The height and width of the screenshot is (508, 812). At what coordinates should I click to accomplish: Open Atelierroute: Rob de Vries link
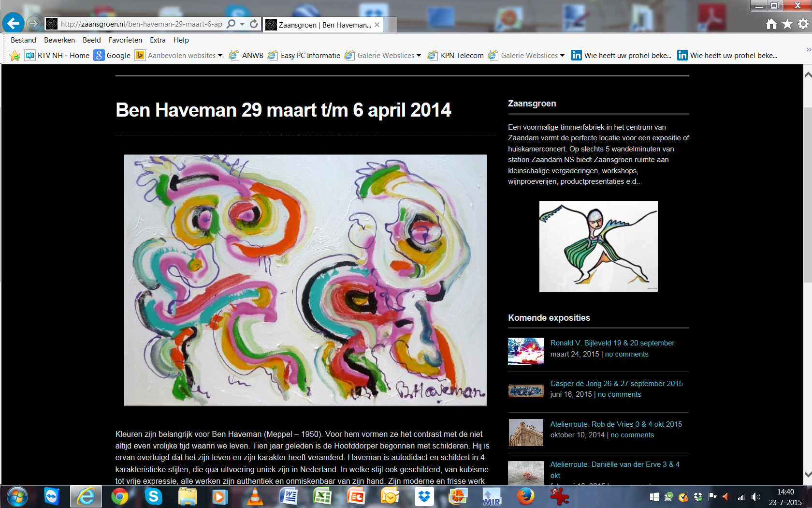(616, 424)
